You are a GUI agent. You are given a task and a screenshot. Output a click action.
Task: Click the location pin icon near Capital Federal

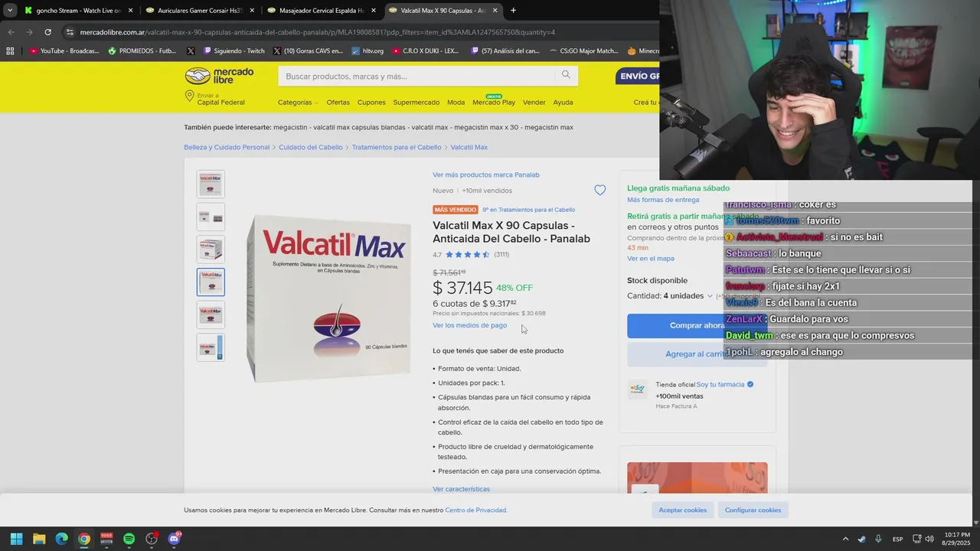pos(189,96)
